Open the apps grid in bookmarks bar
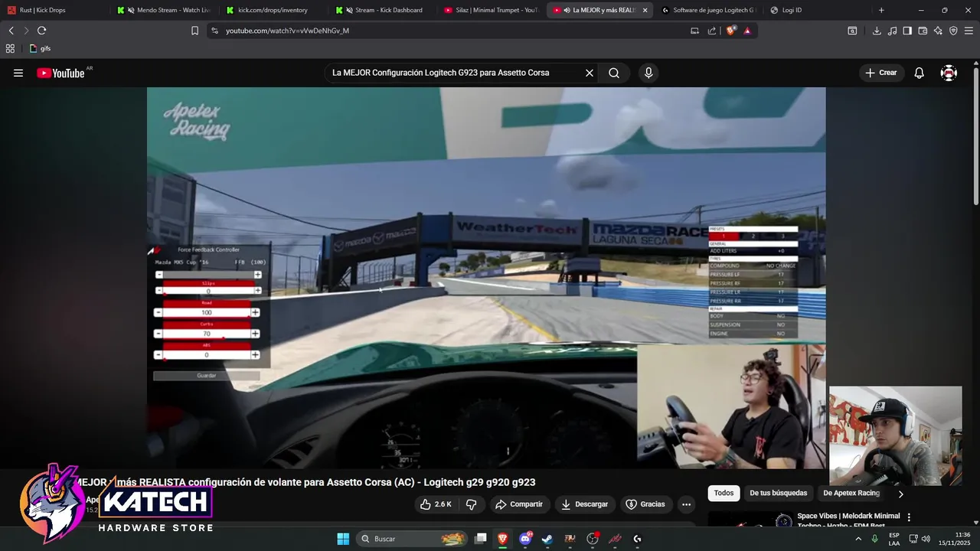The image size is (980, 551). pyautogui.click(x=10, y=48)
